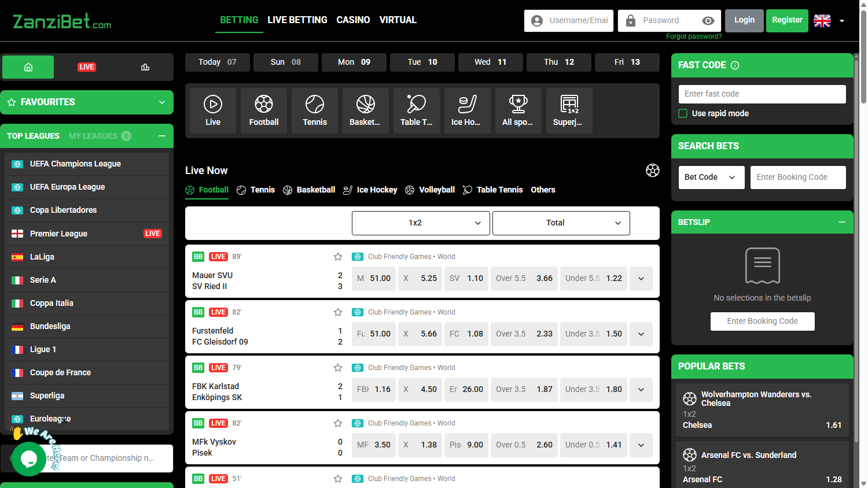This screenshot has width=868, height=488.
Task: Toggle password visibility with the eye icon
Action: [708, 20]
